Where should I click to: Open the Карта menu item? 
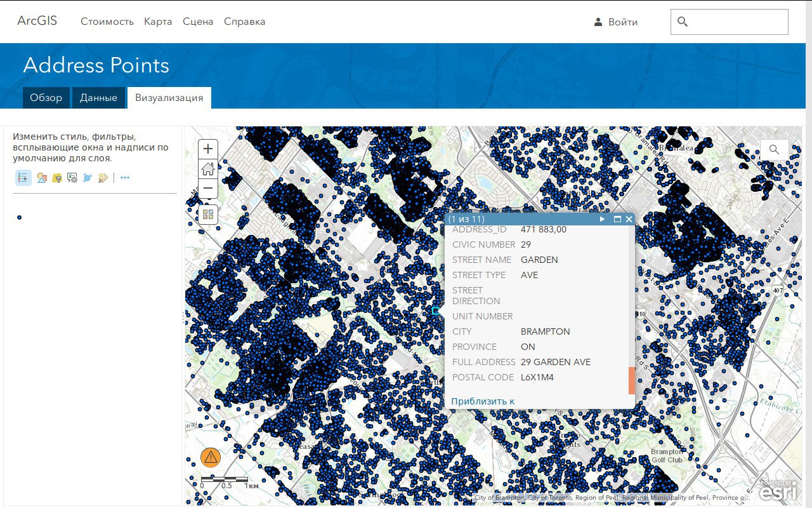[x=158, y=22]
